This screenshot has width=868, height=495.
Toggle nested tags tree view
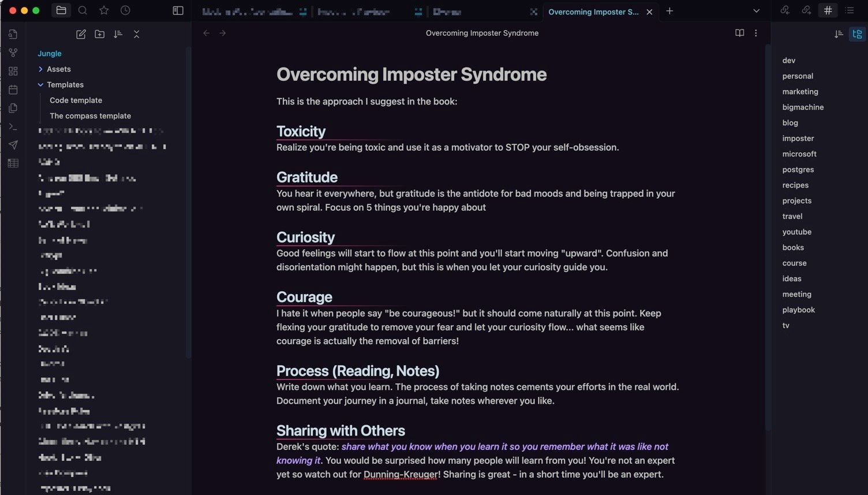[x=857, y=35]
